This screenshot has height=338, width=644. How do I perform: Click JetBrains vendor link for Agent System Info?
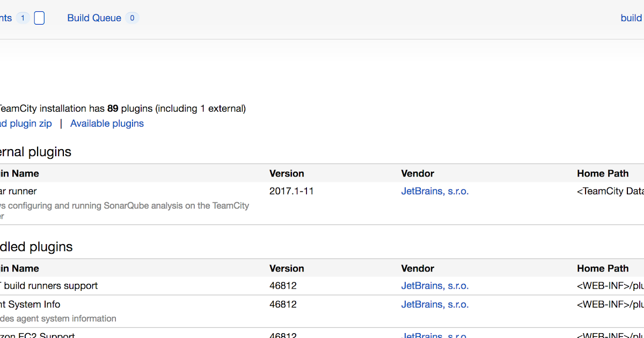tap(435, 304)
